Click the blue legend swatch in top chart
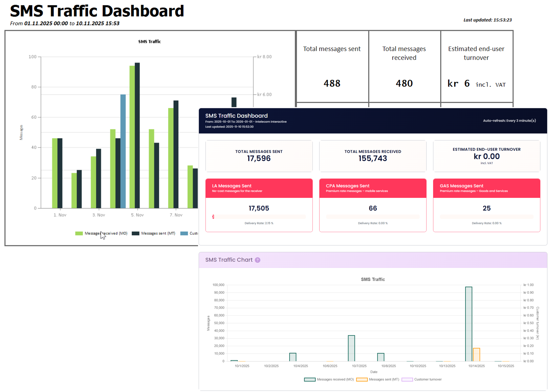 tap(184, 233)
